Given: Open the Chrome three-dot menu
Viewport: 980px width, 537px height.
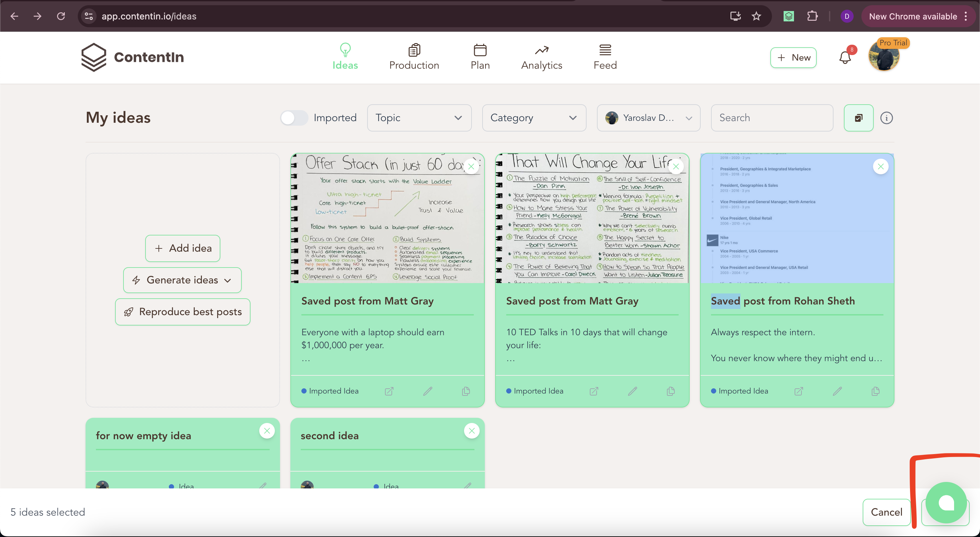Looking at the screenshot, I should (x=965, y=16).
